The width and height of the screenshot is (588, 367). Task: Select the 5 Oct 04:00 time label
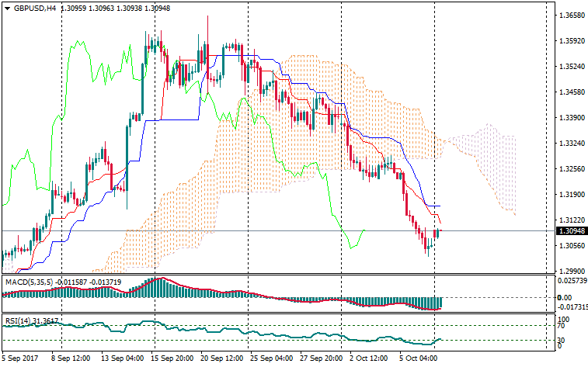tap(419, 359)
